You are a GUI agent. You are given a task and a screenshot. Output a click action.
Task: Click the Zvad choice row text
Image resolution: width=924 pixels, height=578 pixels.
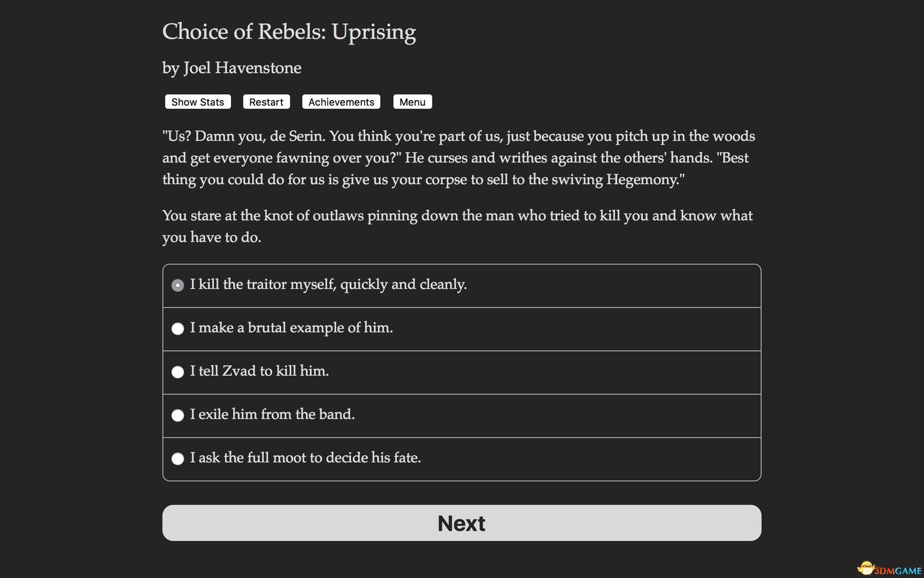(259, 371)
